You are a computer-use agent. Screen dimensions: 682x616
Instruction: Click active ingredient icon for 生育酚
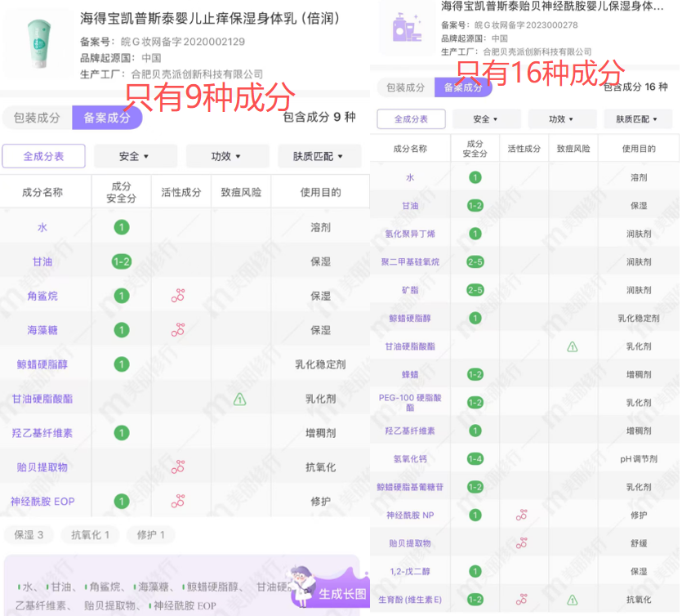point(521,600)
